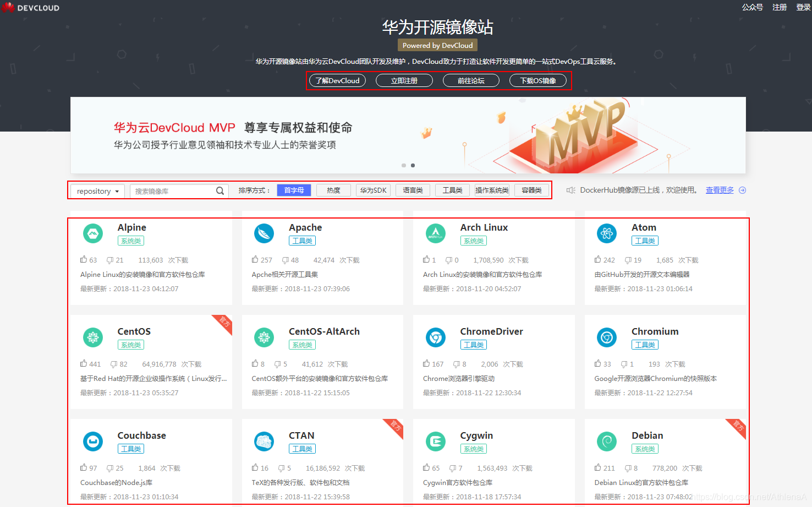The image size is (812, 507).
Task: Click the DevCloud logo at top left
Action: pyautogui.click(x=30, y=8)
